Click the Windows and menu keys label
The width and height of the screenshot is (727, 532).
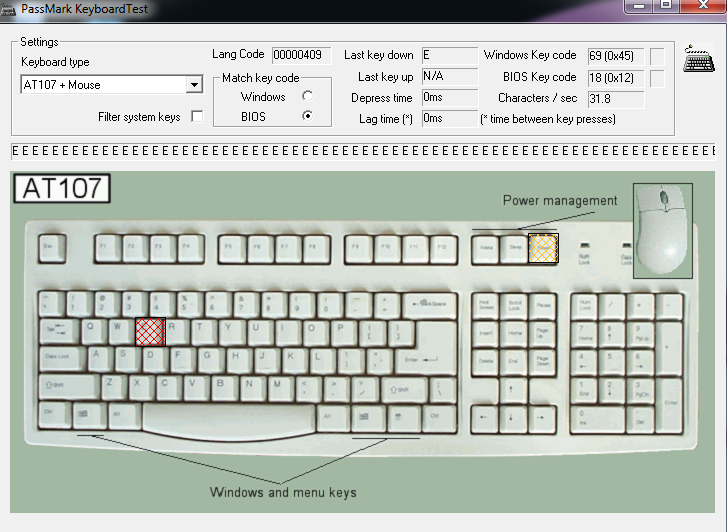click(x=283, y=493)
